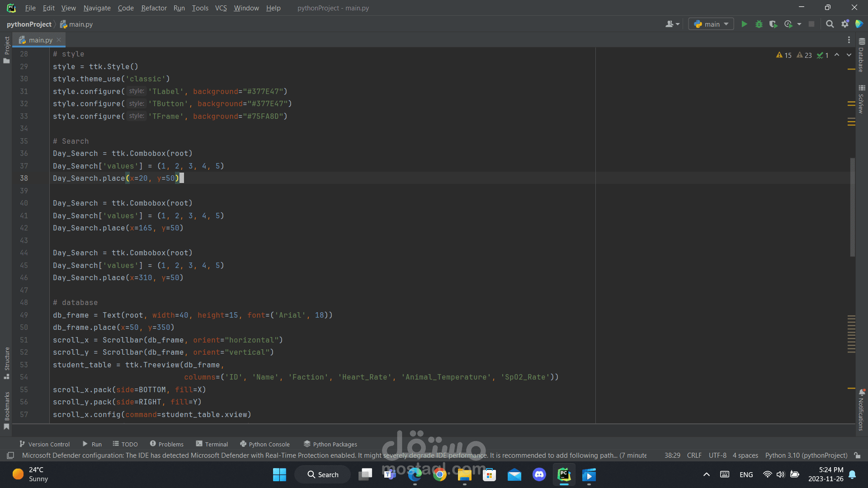Run main with coverage shield icon

[774, 24]
